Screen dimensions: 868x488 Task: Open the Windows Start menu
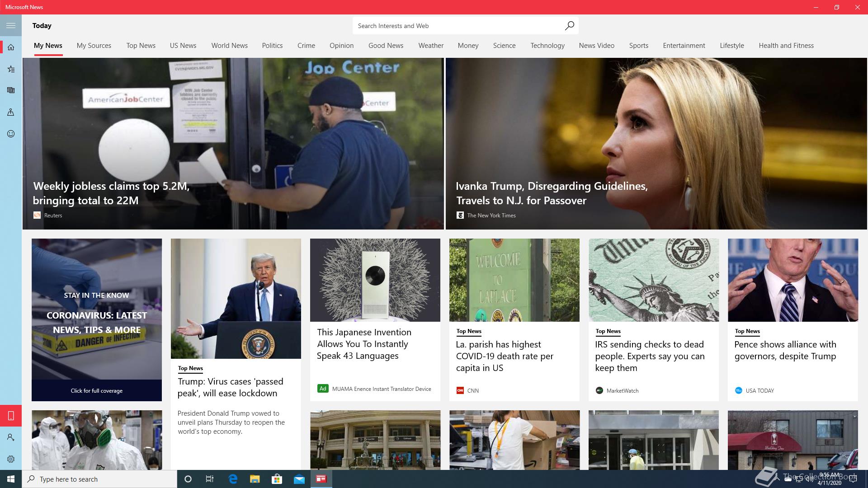(11, 479)
